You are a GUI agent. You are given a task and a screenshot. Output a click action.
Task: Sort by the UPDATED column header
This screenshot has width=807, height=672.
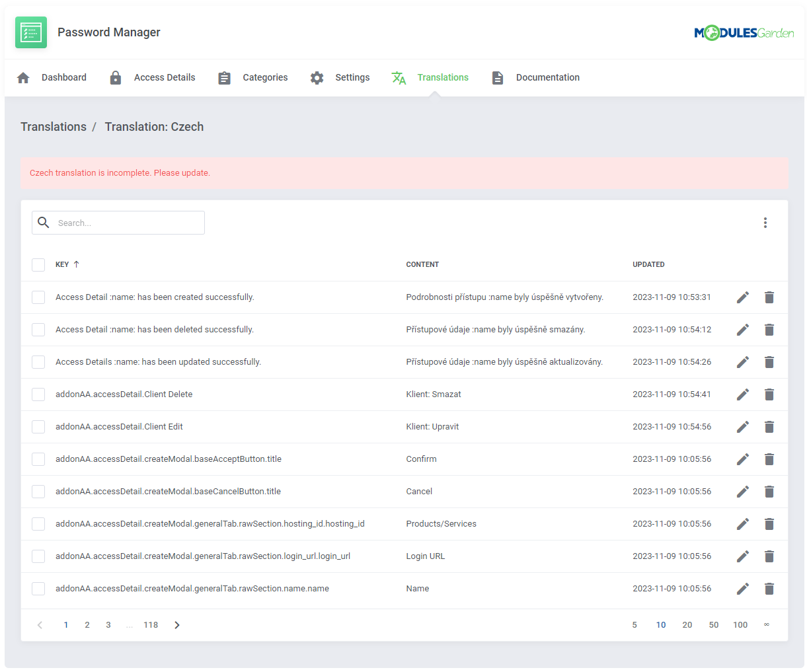(648, 264)
